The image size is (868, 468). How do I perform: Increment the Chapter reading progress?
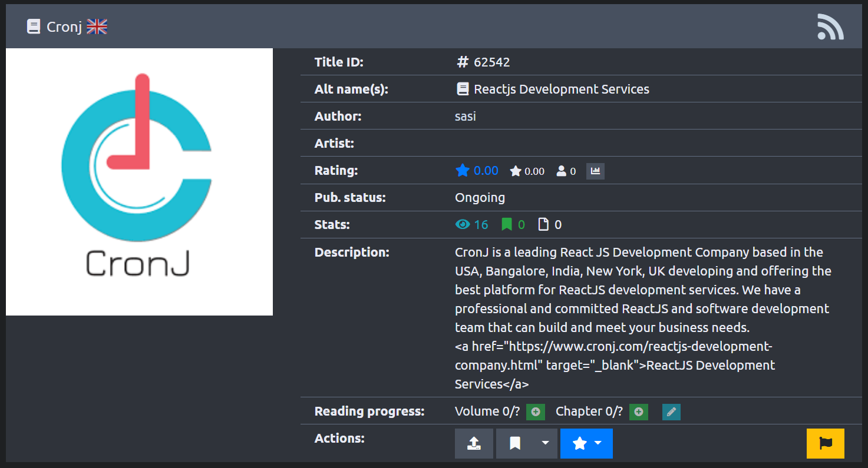[639, 412]
